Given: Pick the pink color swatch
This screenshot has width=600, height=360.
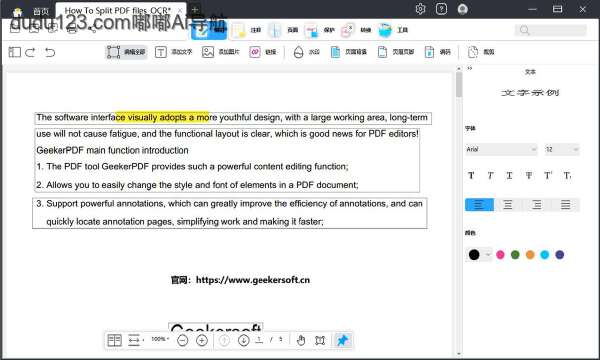Looking at the screenshot, I should pos(500,255).
